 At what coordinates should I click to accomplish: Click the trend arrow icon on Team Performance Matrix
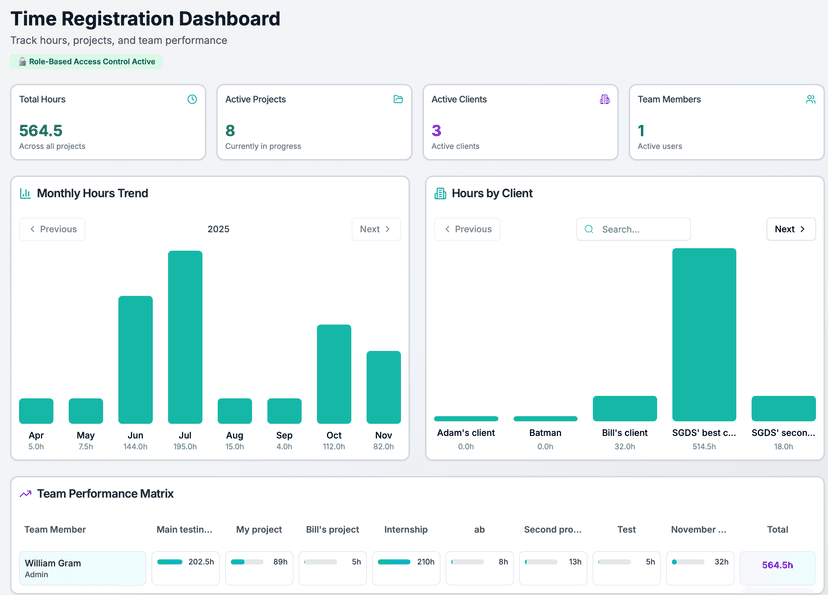(x=25, y=494)
